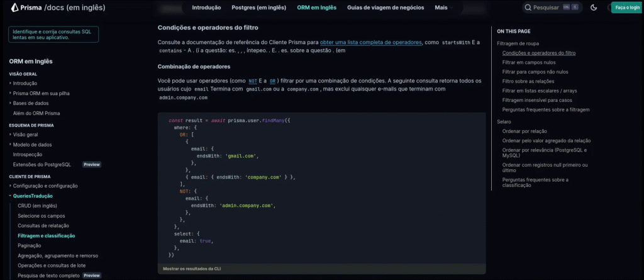Click the slow SQL queries banner
Screen dimensions: 644x280
(53, 34)
